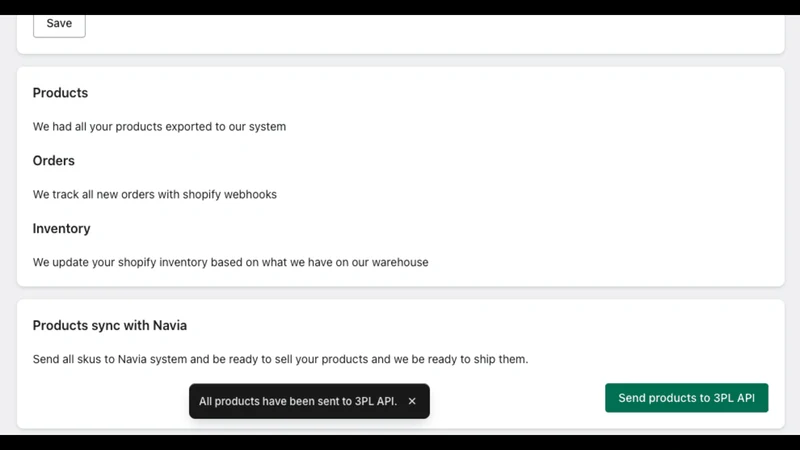Click text 'Send all skus to Navia system'
This screenshot has width=800, height=450.
[x=110, y=359]
